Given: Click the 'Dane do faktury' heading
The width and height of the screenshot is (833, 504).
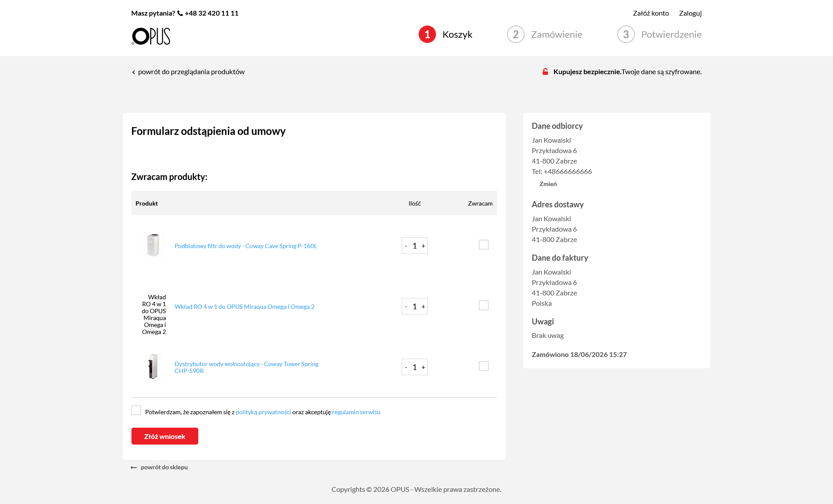Looking at the screenshot, I should click(560, 258).
